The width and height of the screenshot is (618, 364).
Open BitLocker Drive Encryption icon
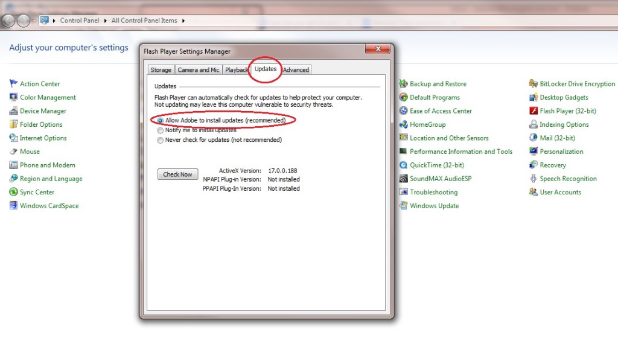[x=534, y=84]
